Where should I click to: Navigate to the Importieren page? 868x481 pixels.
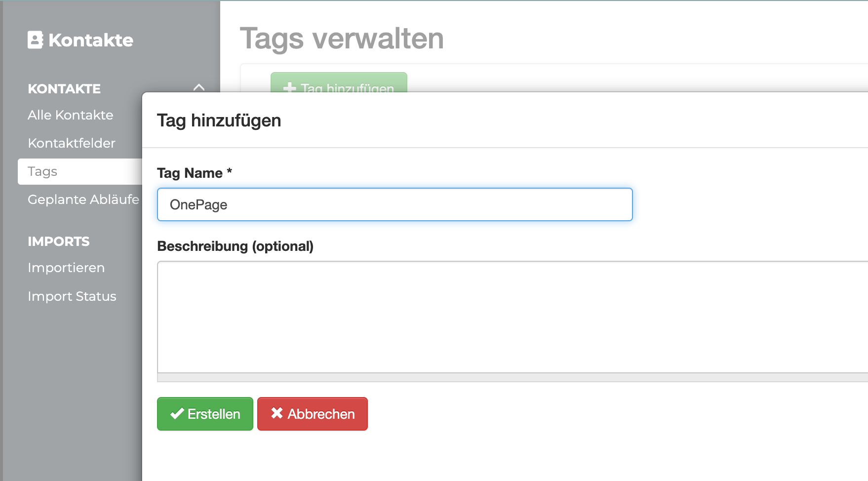click(66, 268)
